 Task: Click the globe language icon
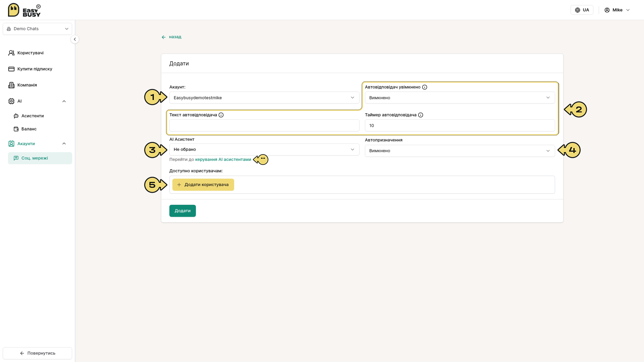coord(578,10)
